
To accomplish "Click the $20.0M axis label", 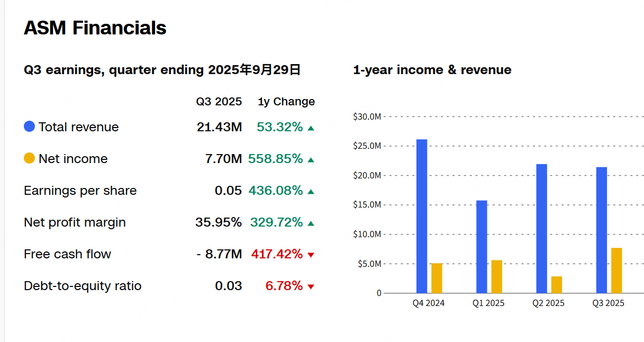I will [x=367, y=175].
